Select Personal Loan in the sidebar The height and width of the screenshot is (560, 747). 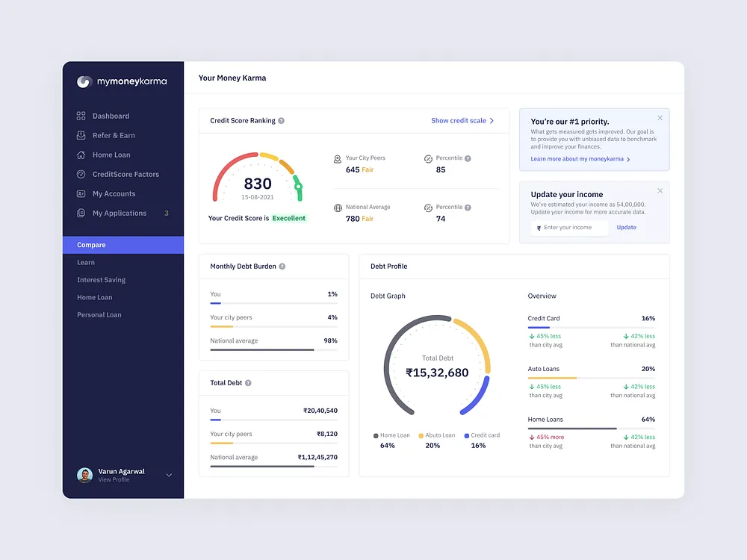pos(99,314)
